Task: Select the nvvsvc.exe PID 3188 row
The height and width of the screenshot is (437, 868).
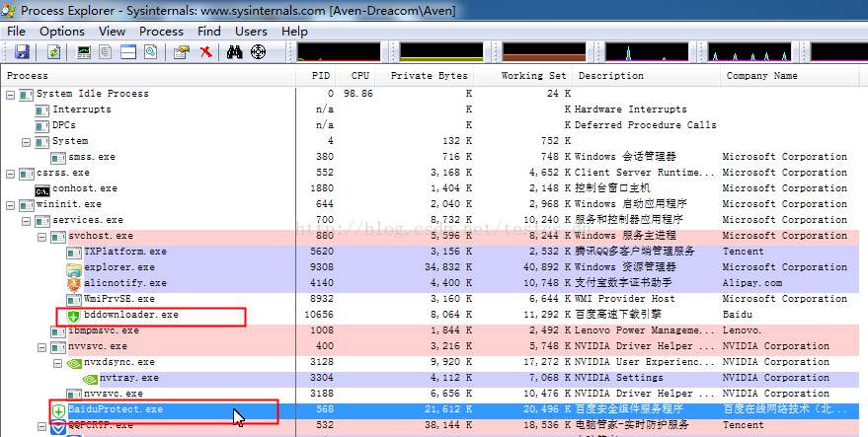Action: pos(430,395)
